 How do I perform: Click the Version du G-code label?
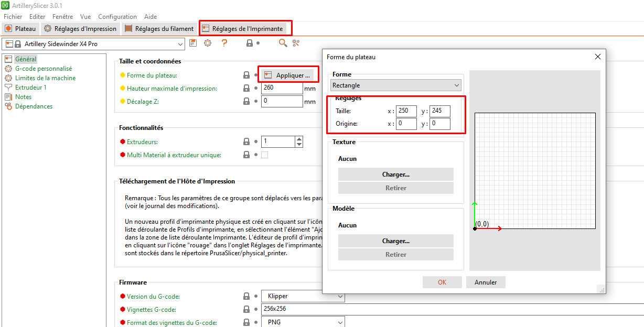point(153,296)
